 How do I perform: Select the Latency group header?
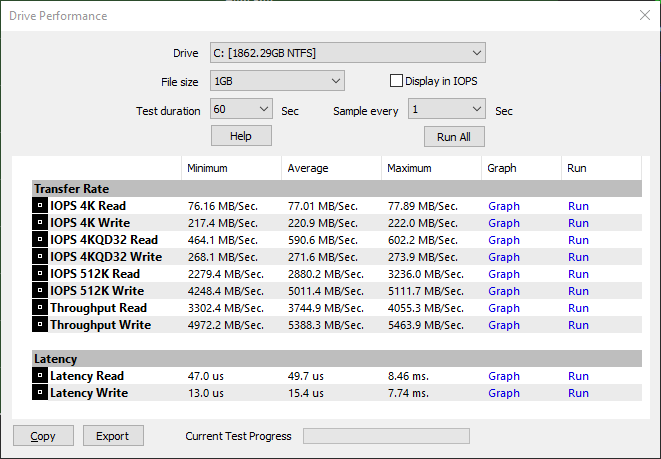tap(337, 359)
